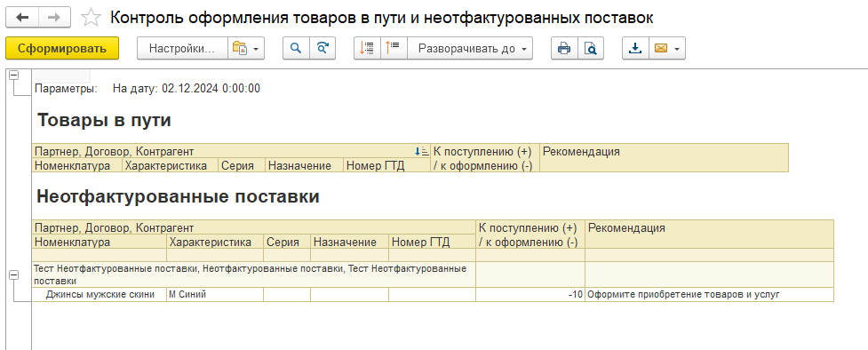Viewport: 868px width, 350px height.
Task: Print the report with printer icon
Action: coord(564,48)
